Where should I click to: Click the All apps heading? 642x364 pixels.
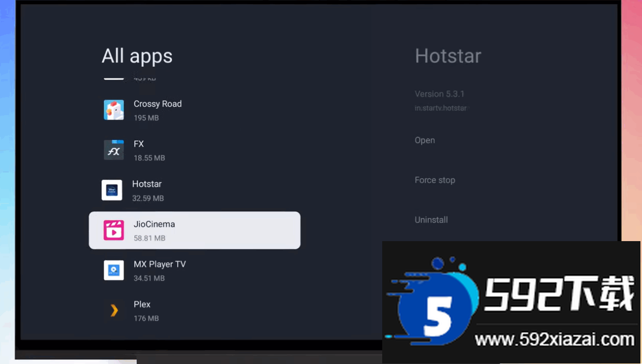(137, 56)
